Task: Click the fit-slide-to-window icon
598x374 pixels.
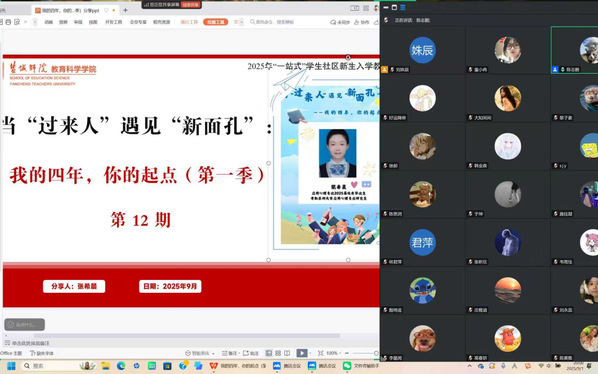Action: tap(321, 353)
